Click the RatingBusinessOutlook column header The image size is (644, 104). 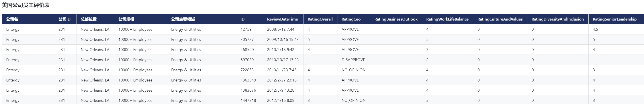pyautogui.click(x=396, y=19)
